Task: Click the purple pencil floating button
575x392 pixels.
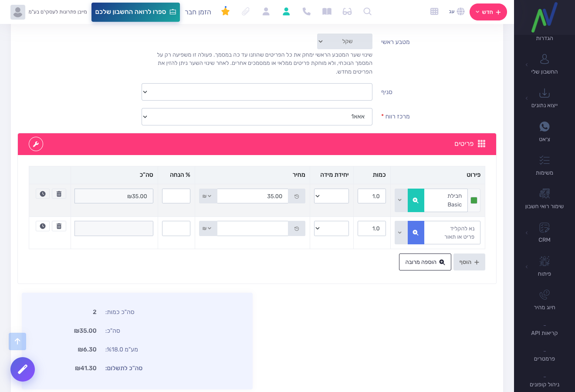Action: point(23,369)
